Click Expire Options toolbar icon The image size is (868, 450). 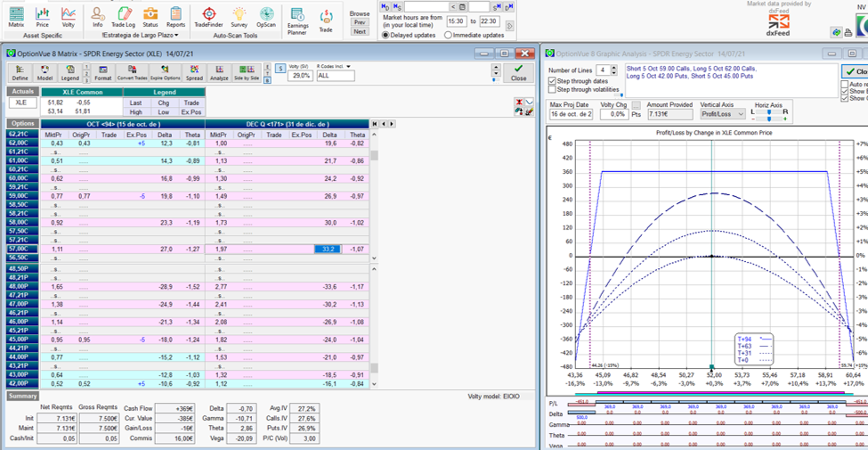[x=164, y=72]
